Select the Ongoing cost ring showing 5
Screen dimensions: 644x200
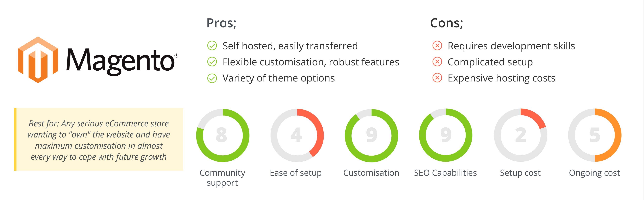595,135
